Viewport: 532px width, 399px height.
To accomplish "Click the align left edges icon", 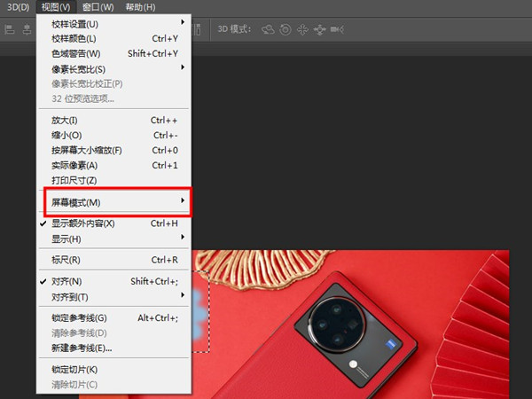I will tap(9, 29).
